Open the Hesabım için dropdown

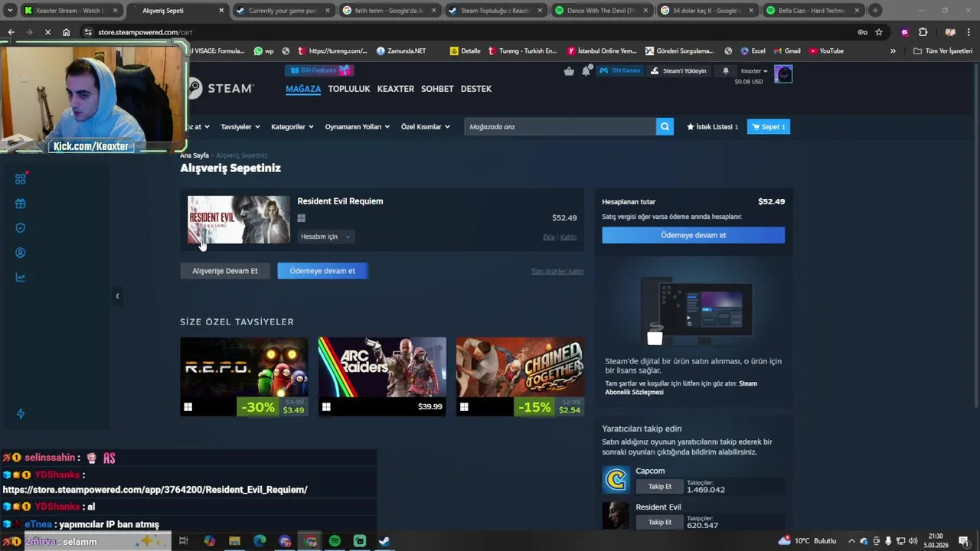click(x=325, y=236)
